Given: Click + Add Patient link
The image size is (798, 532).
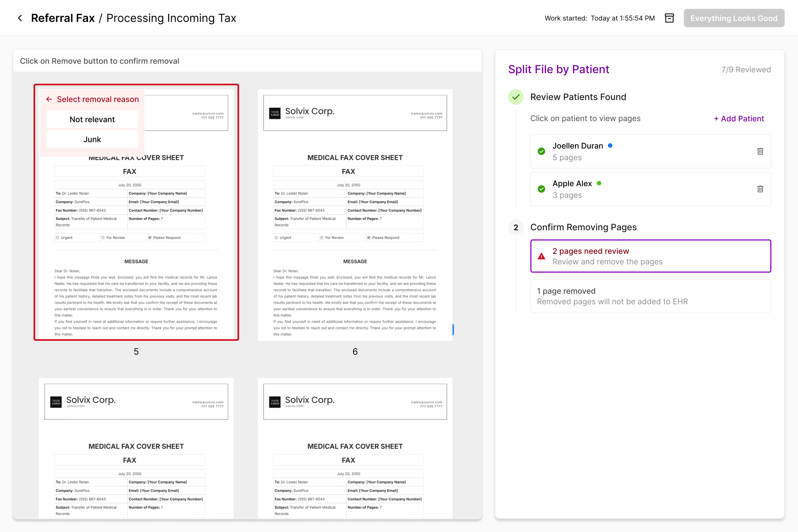Looking at the screenshot, I should pyautogui.click(x=739, y=118).
